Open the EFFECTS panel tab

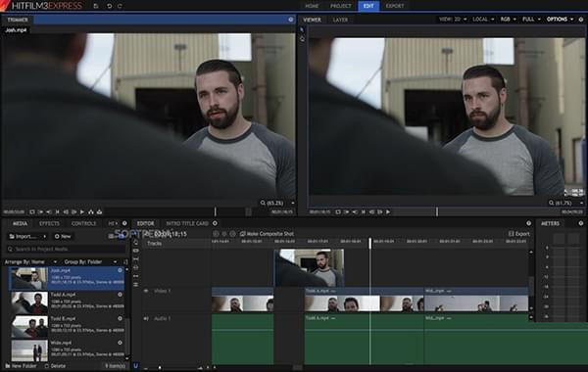49,223
